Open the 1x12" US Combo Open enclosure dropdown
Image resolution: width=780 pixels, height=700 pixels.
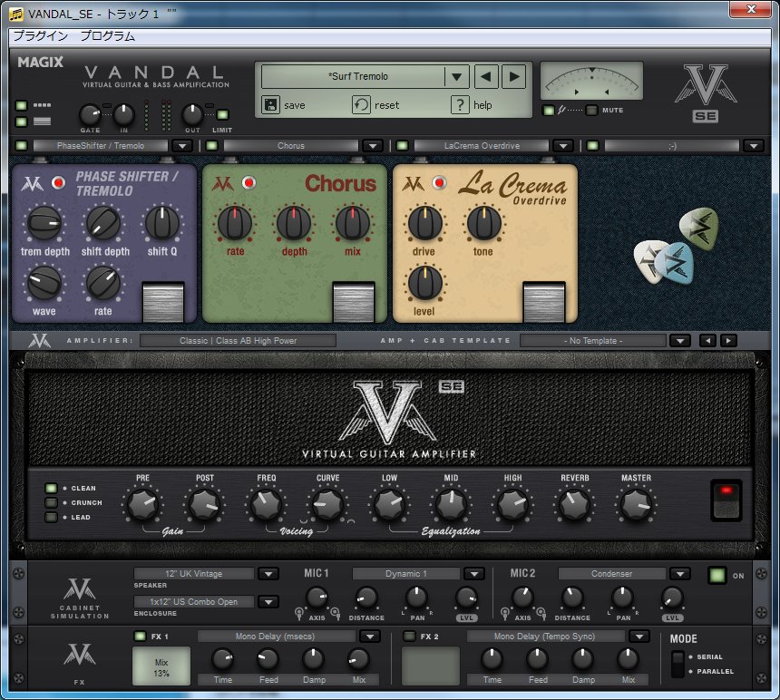tap(268, 601)
